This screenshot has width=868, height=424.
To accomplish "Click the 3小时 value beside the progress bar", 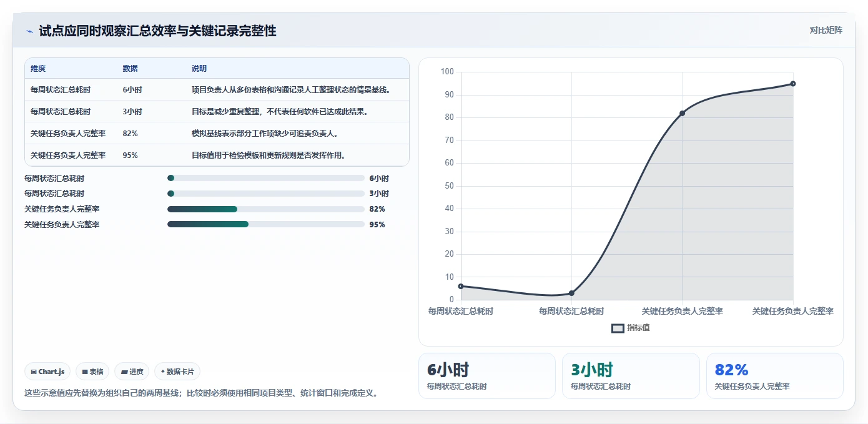I will [379, 194].
